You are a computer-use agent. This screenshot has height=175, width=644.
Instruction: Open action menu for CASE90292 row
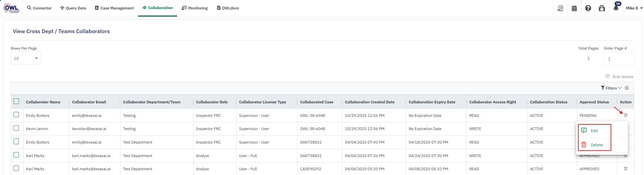point(626,169)
